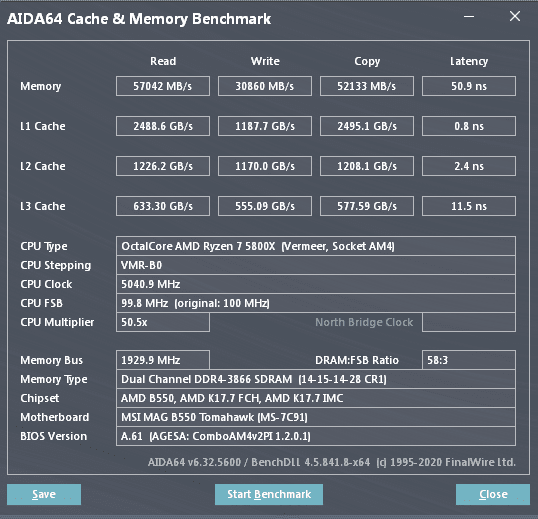Click Motherboard value MSI MAG B550 Tomahawk
The image size is (538, 519).
[x=316, y=417]
